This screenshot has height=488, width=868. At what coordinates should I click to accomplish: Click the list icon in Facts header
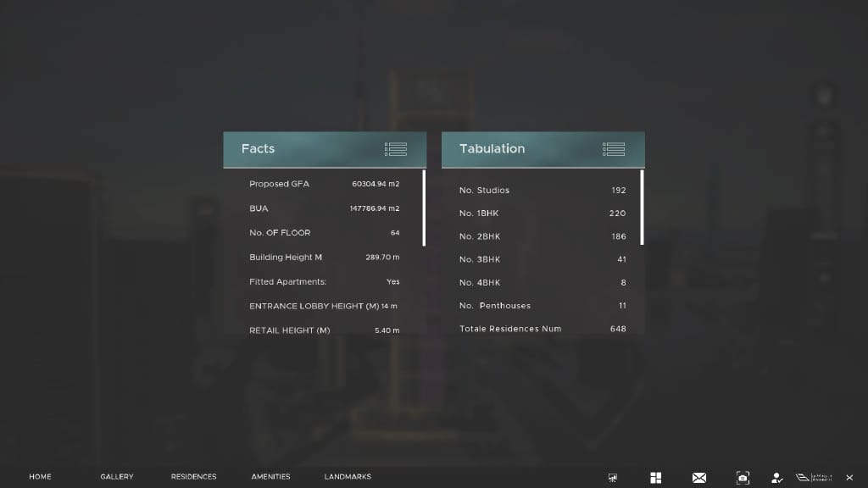tap(395, 149)
